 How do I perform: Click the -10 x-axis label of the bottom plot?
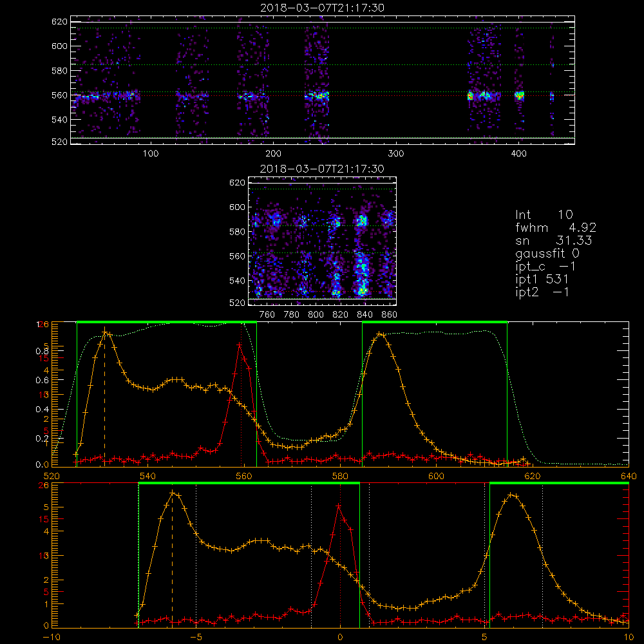point(52,637)
